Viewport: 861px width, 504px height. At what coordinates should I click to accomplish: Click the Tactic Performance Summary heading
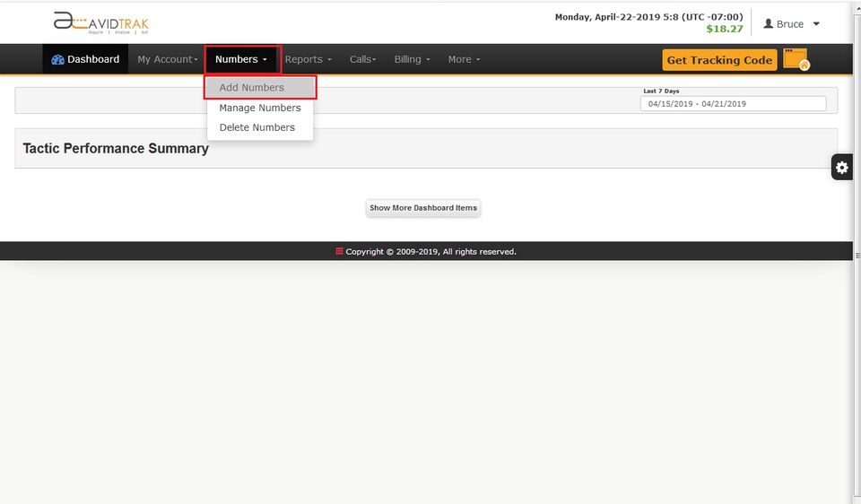coord(116,148)
